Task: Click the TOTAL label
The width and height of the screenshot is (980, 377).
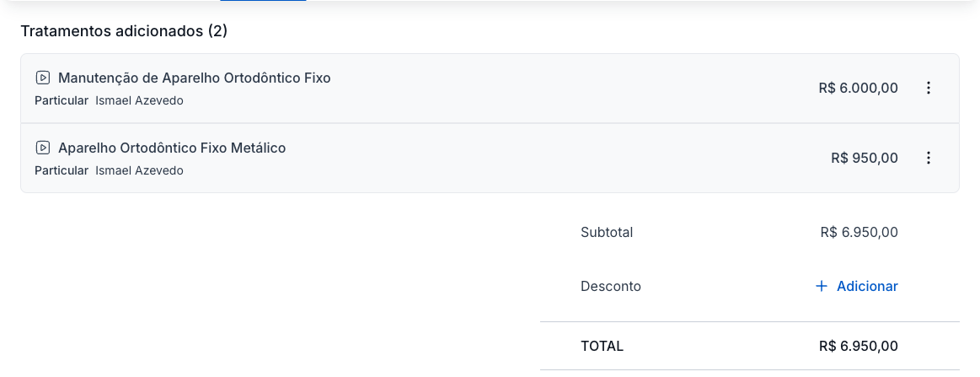Action: [602, 346]
